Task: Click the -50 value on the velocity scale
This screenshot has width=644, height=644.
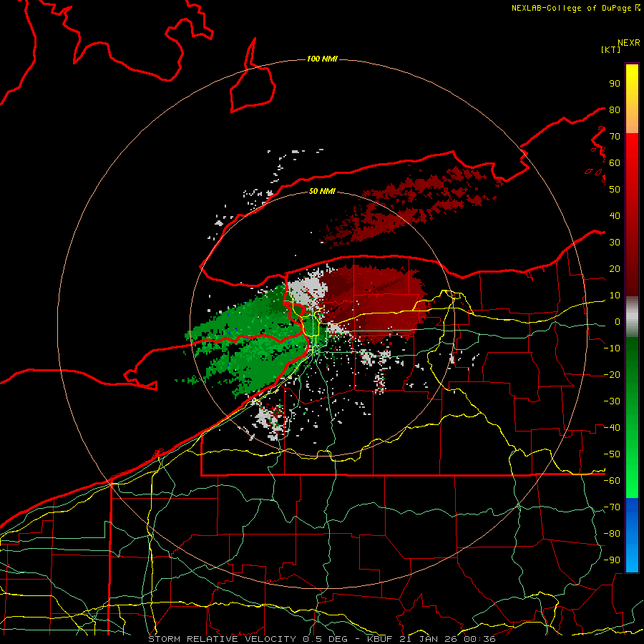Action: (612, 454)
